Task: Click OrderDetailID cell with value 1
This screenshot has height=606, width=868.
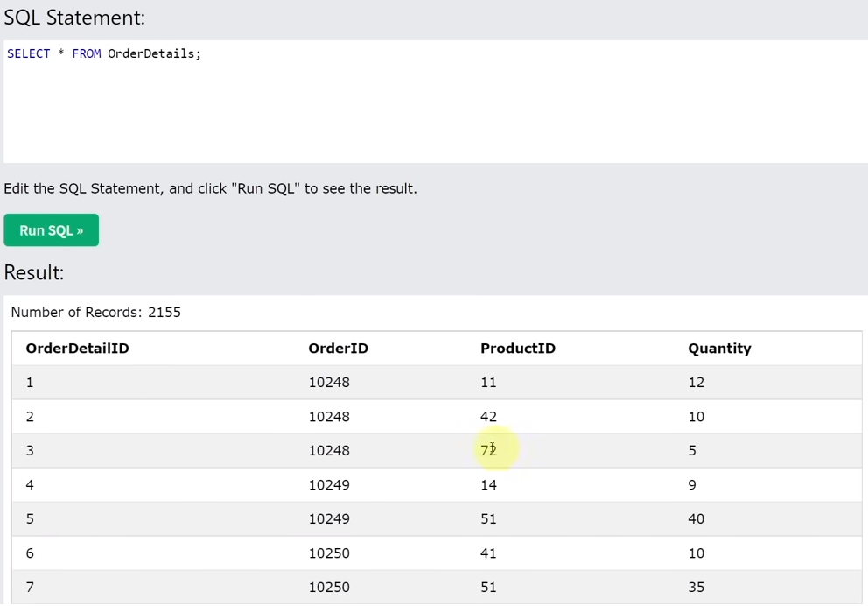Action: 30,382
